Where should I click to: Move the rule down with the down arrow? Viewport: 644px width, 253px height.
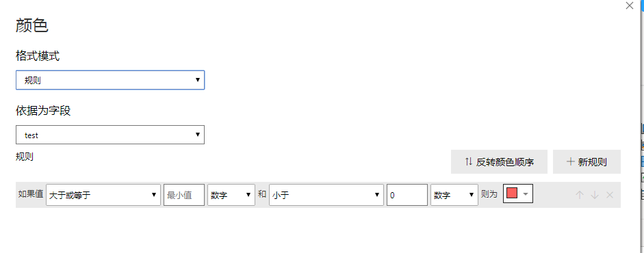pyautogui.click(x=595, y=195)
